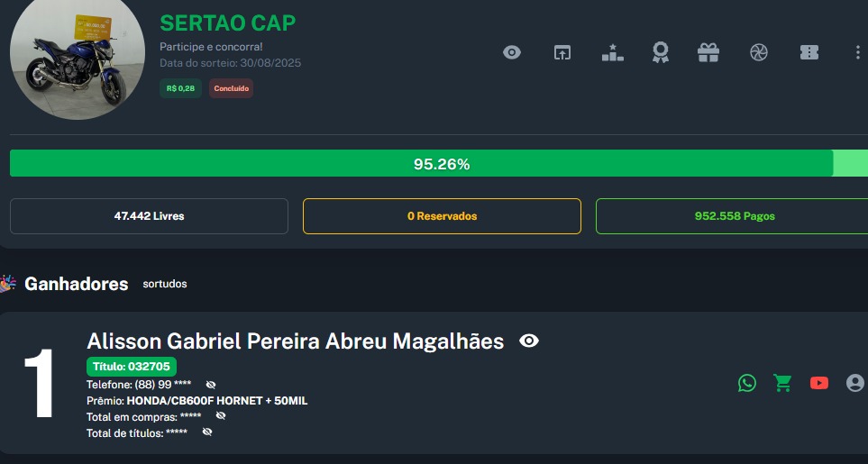Select the 47.442 Livres box
868x464 pixels.
[x=149, y=216]
